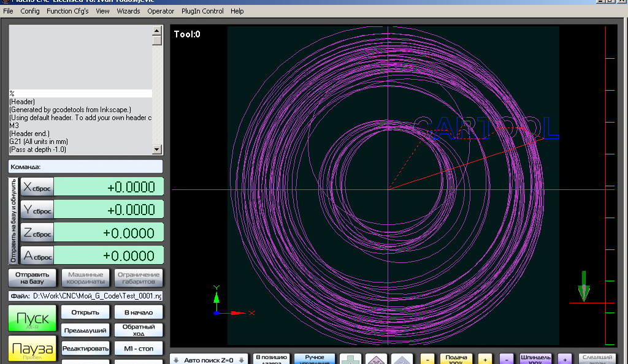Click the X сброс zero button

tap(37, 187)
